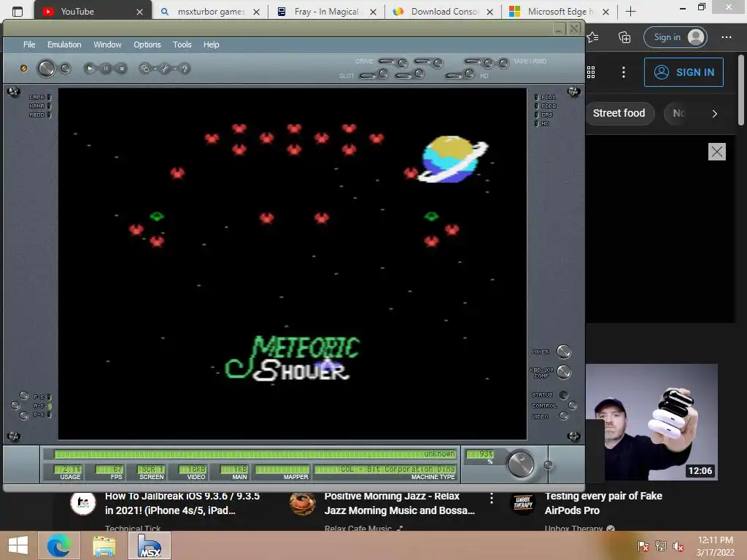This screenshot has height=560, width=747.
Task: Switch to the msxturbor games tab
Action: tap(211, 12)
